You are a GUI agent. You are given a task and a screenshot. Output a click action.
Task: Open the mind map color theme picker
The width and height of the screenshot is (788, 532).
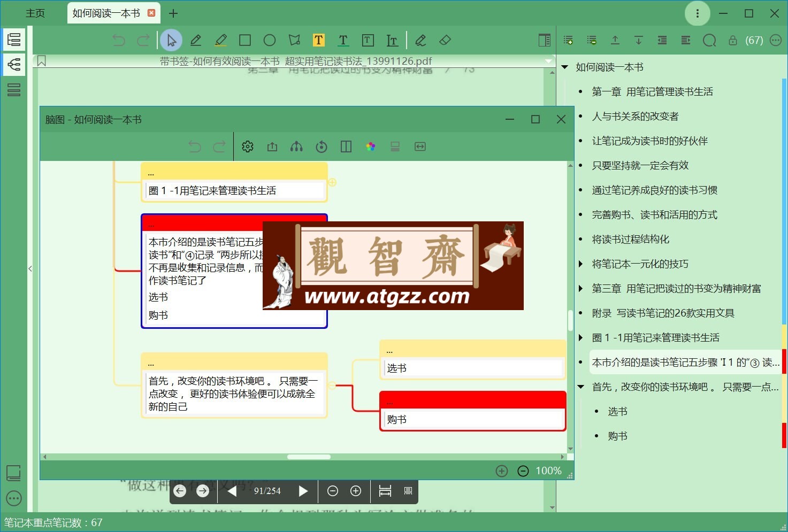tap(371, 147)
